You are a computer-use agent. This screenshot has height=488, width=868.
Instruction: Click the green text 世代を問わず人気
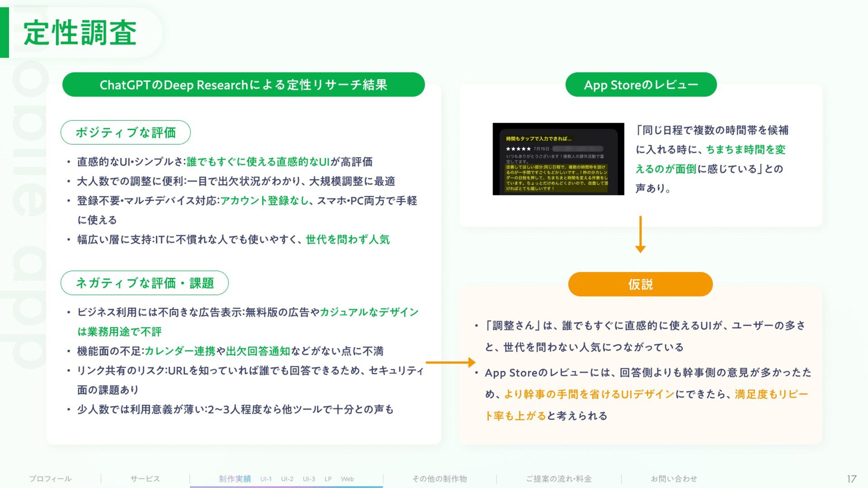(348, 239)
